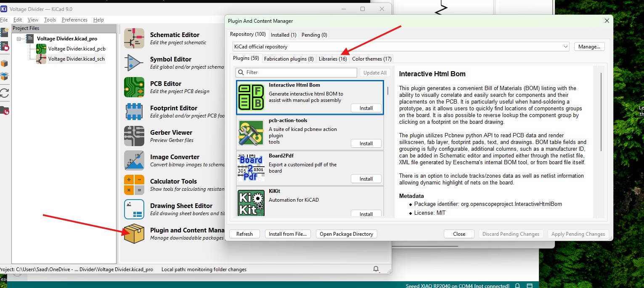Image resolution: width=644 pixels, height=288 pixels.
Task: Open the View menu
Action: tap(33, 20)
